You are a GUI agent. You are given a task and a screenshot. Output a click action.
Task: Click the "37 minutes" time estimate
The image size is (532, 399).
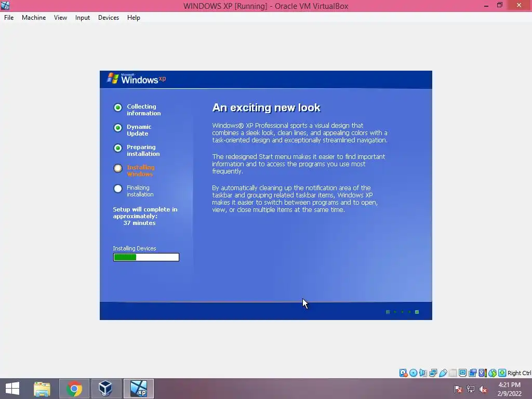pos(139,223)
